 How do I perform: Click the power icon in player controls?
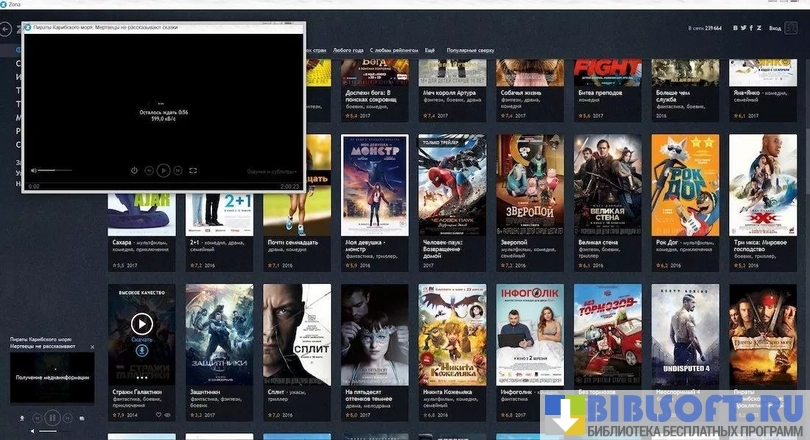point(135,170)
